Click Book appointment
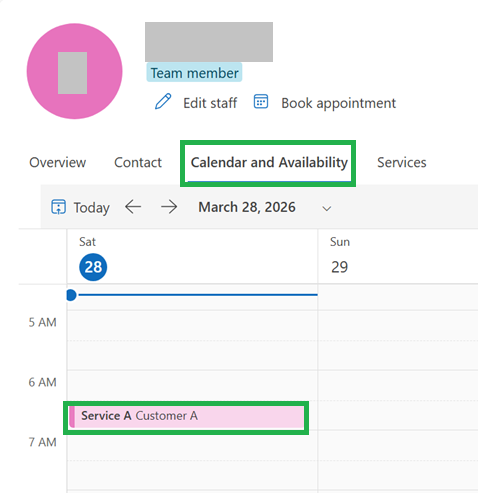The width and height of the screenshot is (478, 493). (325, 103)
